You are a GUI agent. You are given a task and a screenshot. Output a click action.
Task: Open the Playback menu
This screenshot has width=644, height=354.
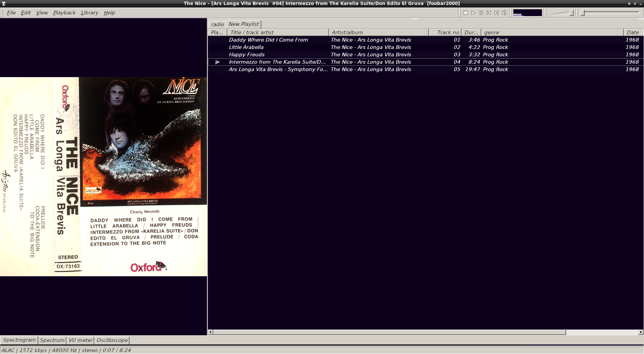(64, 13)
